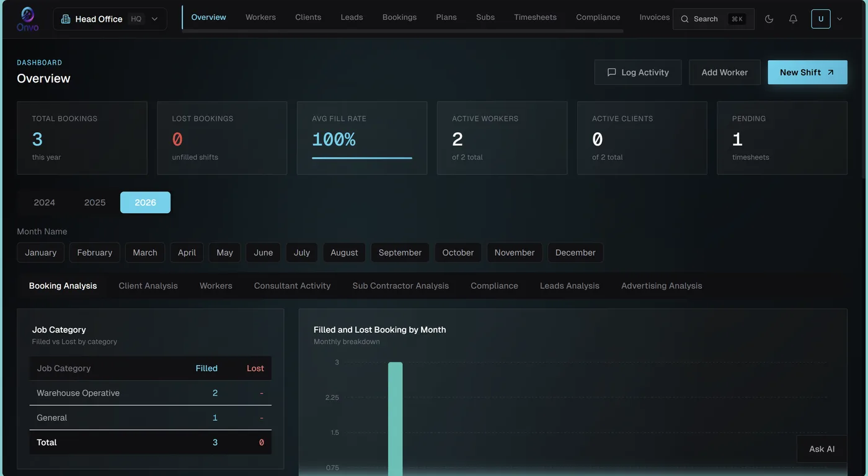Image resolution: width=868 pixels, height=476 pixels.
Task: Switch to the Bookings tab
Action: click(399, 17)
